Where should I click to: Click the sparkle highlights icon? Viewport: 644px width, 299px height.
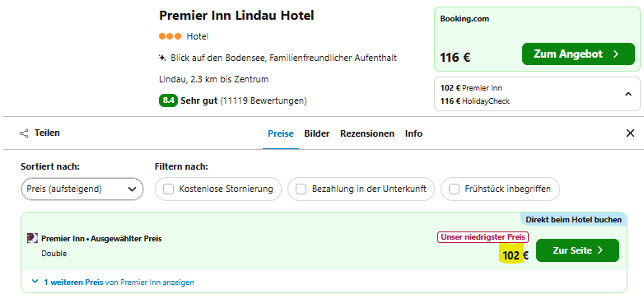click(162, 58)
